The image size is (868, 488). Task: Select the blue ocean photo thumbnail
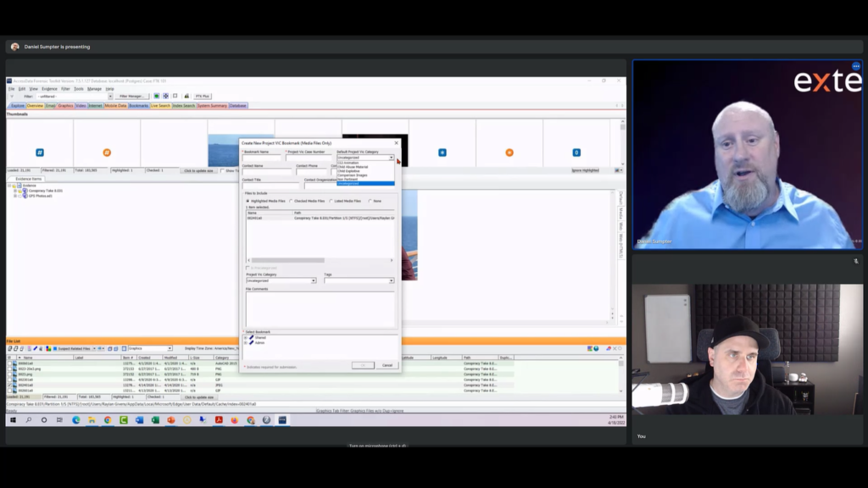pyautogui.click(x=224, y=151)
